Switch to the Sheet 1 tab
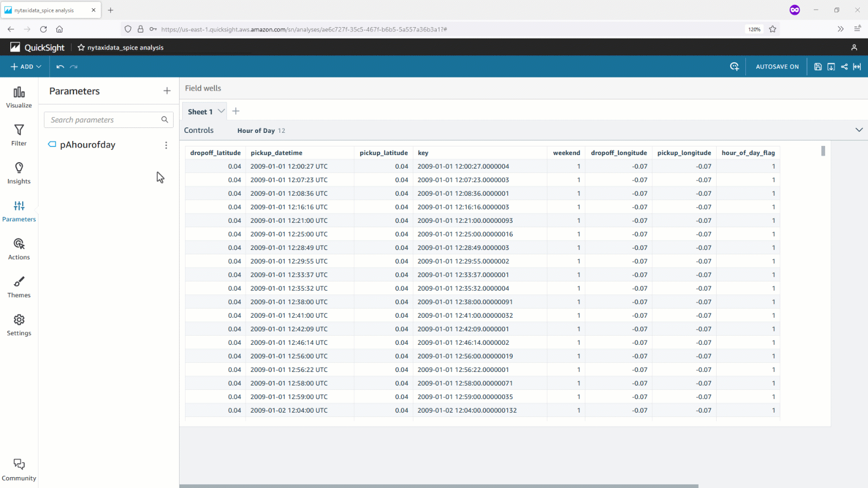Image resolution: width=868 pixels, height=488 pixels. pos(200,111)
